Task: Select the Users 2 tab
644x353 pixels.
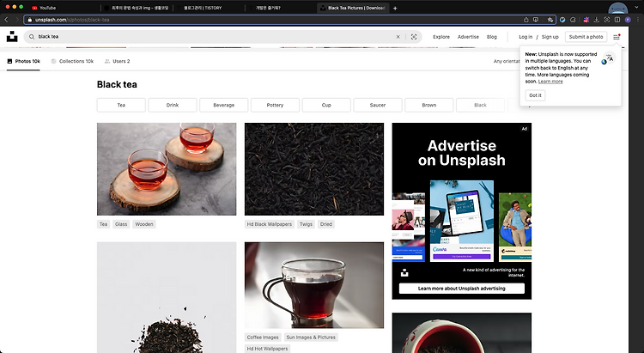Action: pyautogui.click(x=117, y=61)
